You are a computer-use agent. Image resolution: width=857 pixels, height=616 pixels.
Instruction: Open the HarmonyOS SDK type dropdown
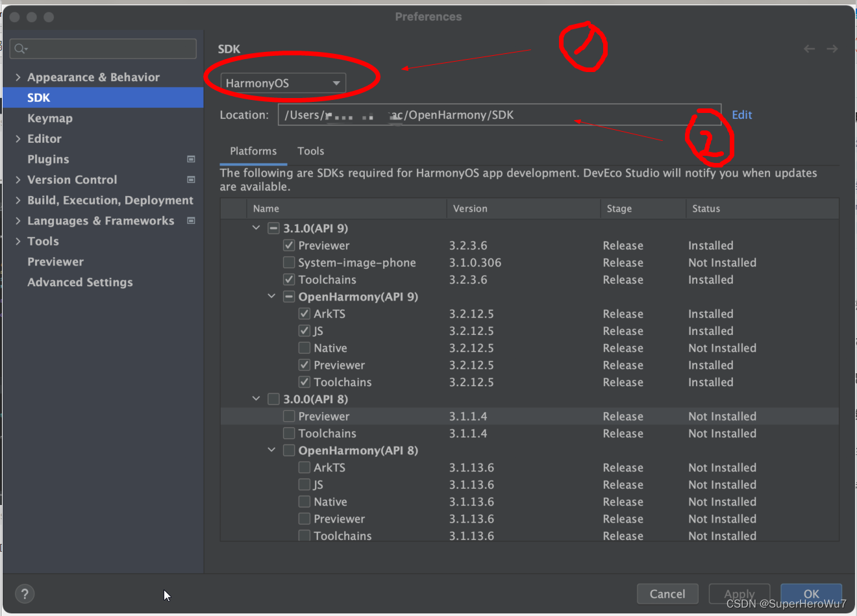[283, 83]
